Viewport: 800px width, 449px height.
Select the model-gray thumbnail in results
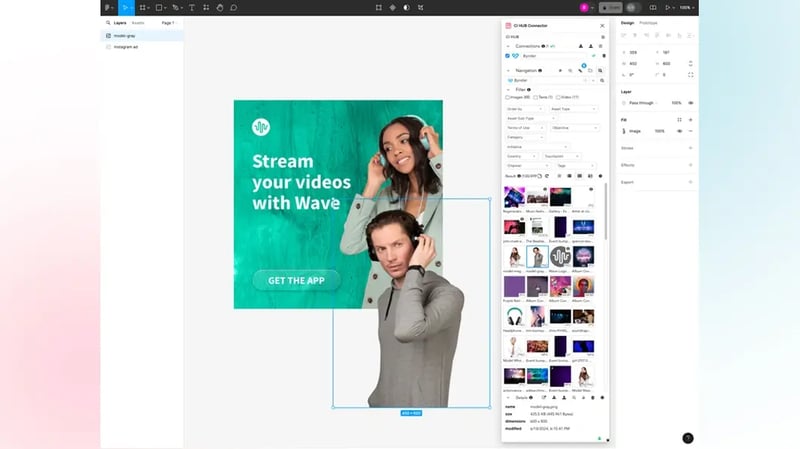point(537,256)
